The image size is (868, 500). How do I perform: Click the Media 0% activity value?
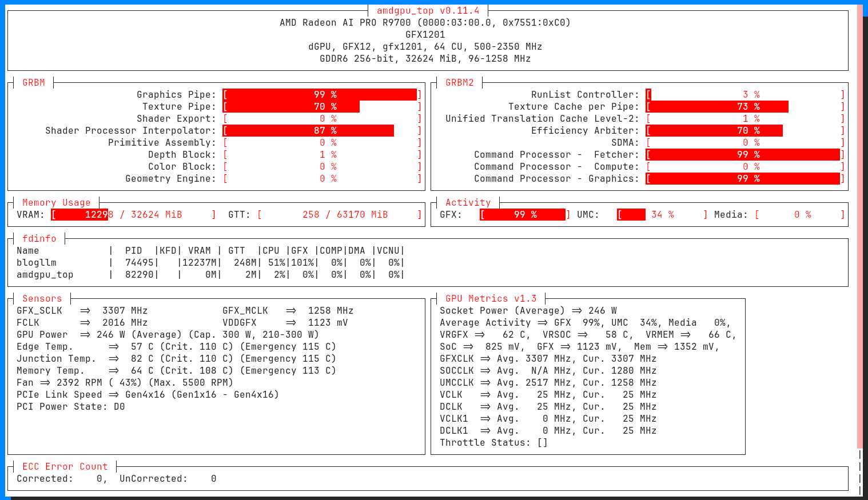point(802,214)
